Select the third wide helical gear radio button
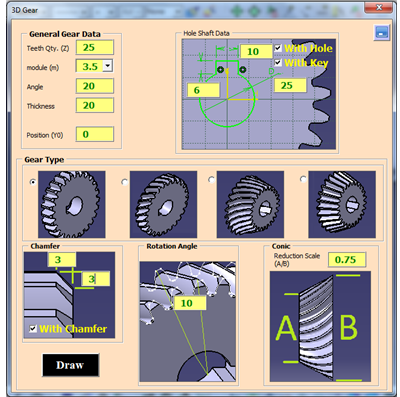The height and width of the screenshot is (397, 400). [211, 180]
